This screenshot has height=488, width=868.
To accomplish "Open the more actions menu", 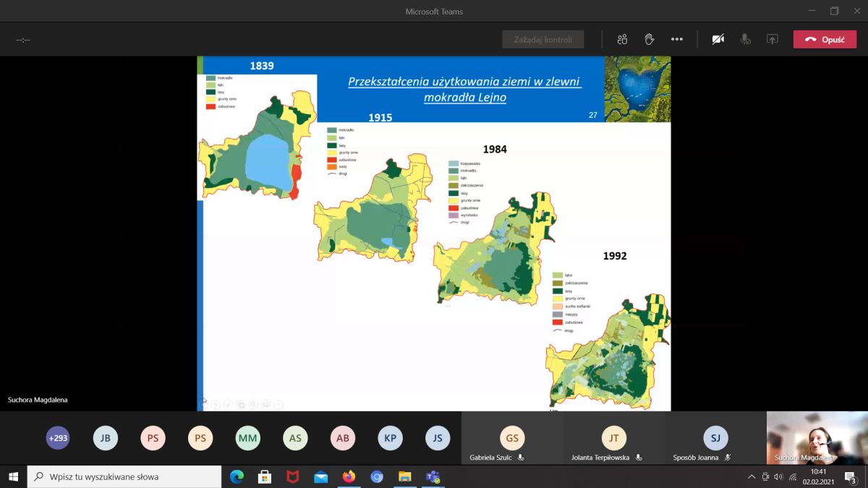I will (677, 40).
